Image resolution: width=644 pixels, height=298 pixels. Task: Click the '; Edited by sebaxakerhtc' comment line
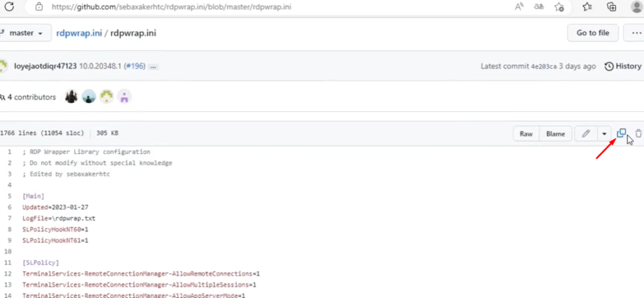pyautogui.click(x=66, y=174)
